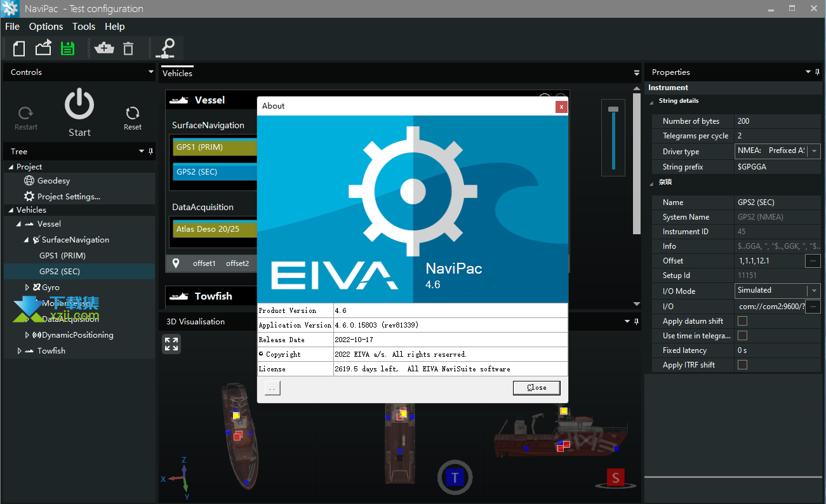This screenshot has width=826, height=504.
Task: Open the File menu
Action: (x=12, y=27)
